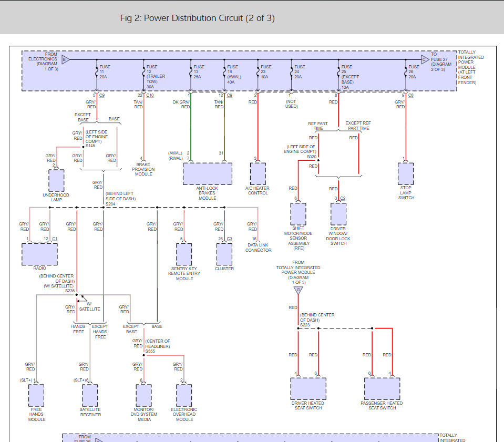Click the 'SHIFT MOTOR/MODE SENSOR ASSEMBLY (RFE)' label
504x442 pixels.
coord(299,238)
